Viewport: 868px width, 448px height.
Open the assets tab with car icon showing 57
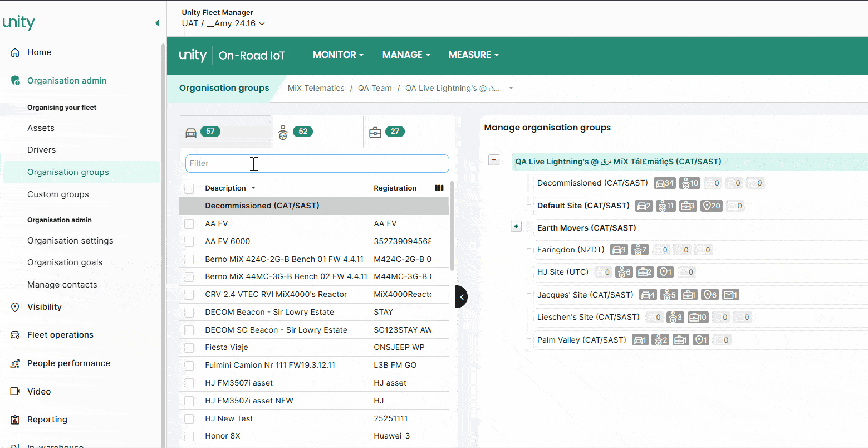[x=225, y=132]
